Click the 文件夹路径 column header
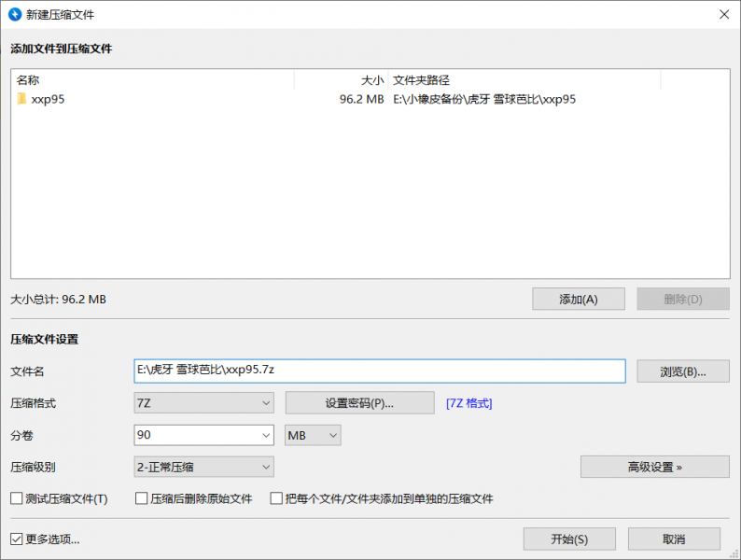This screenshot has width=741, height=560. point(524,80)
